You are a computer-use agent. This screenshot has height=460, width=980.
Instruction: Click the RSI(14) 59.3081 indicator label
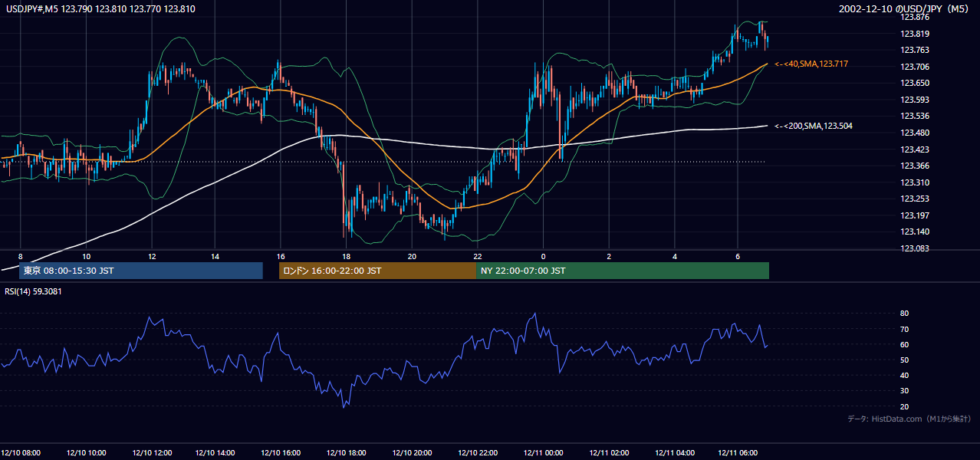pos(34,291)
